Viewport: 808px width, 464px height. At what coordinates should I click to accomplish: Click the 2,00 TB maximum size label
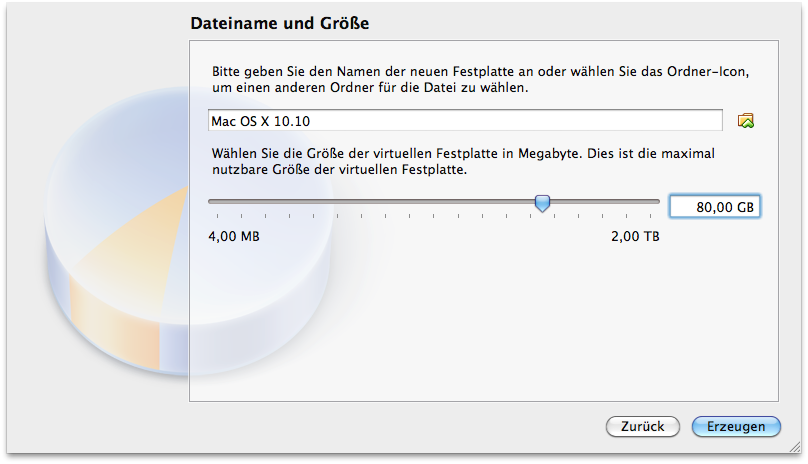pyautogui.click(x=635, y=237)
